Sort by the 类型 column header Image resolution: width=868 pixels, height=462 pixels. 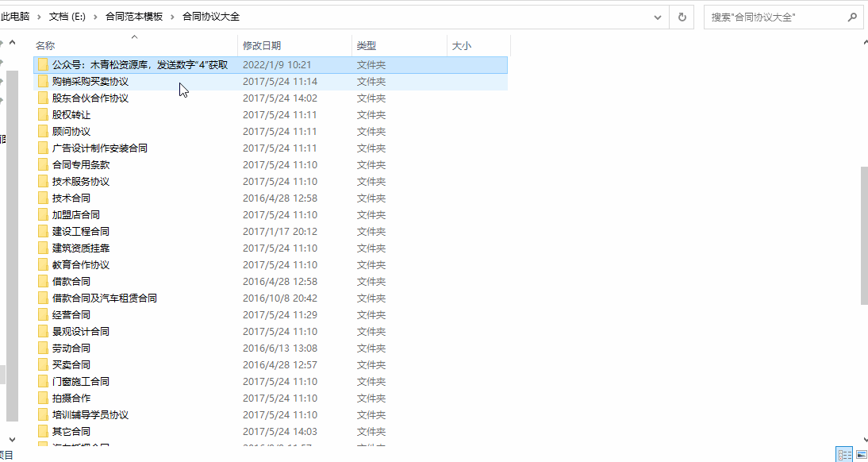[x=399, y=46]
